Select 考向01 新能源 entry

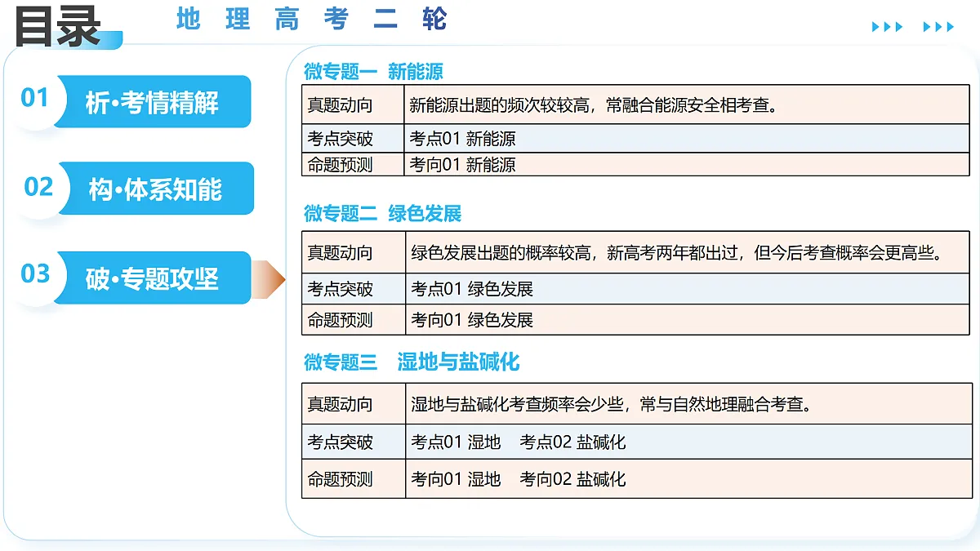pyautogui.click(x=462, y=165)
